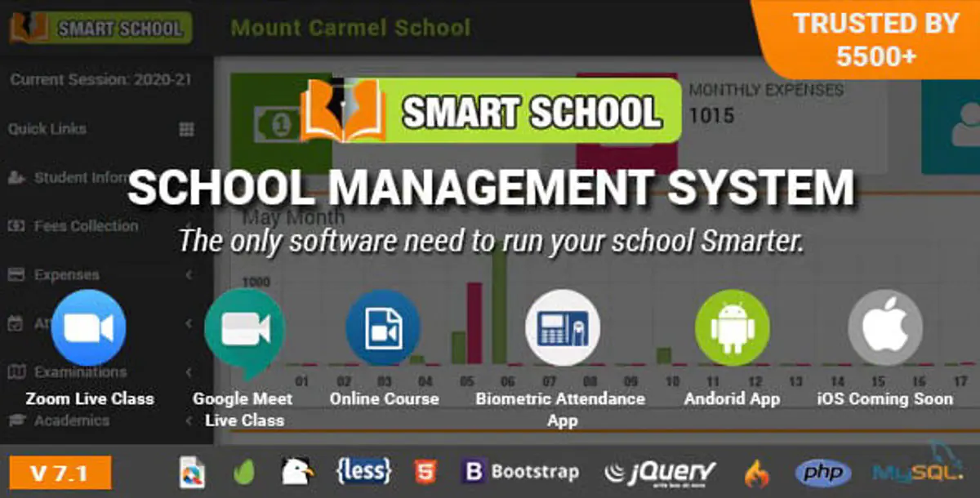Open Student Information in the sidebar
This screenshot has width=980, height=498.
82,177
